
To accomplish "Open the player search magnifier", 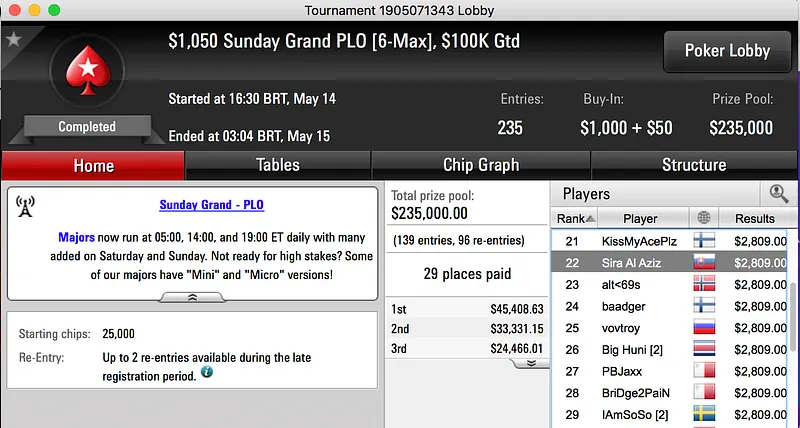I will (x=777, y=194).
